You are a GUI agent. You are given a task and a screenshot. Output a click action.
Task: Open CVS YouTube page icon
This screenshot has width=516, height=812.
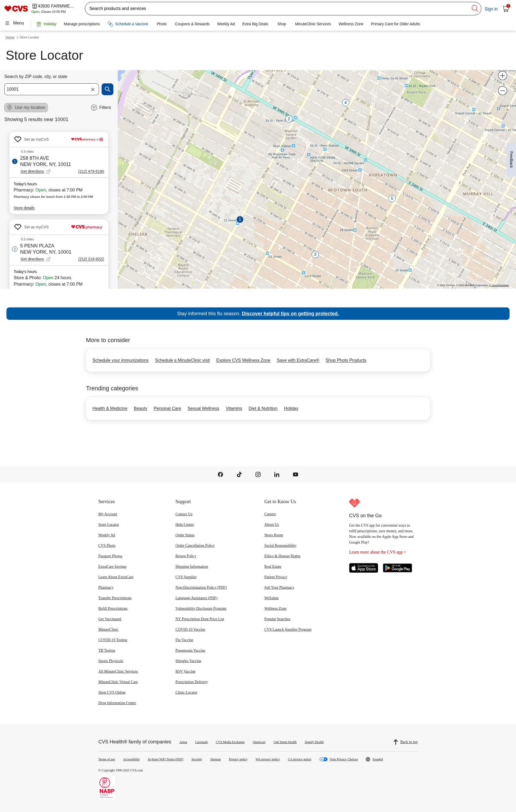[296, 474]
